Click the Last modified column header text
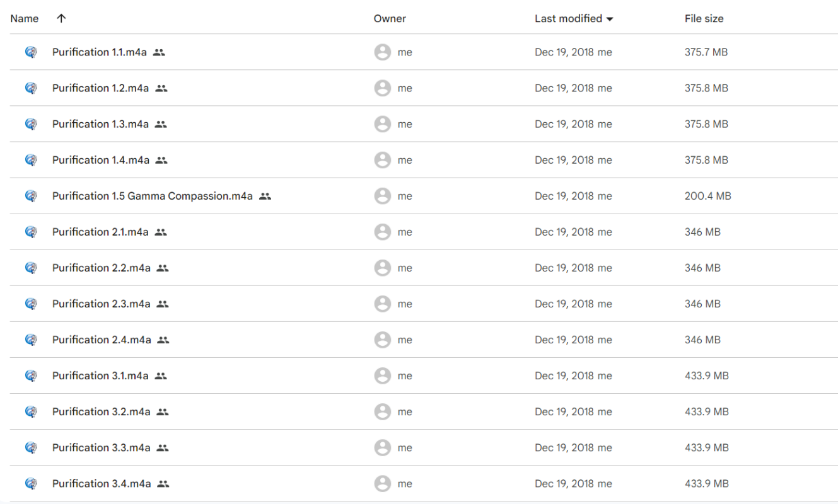The height and width of the screenshot is (504, 838). (568, 19)
